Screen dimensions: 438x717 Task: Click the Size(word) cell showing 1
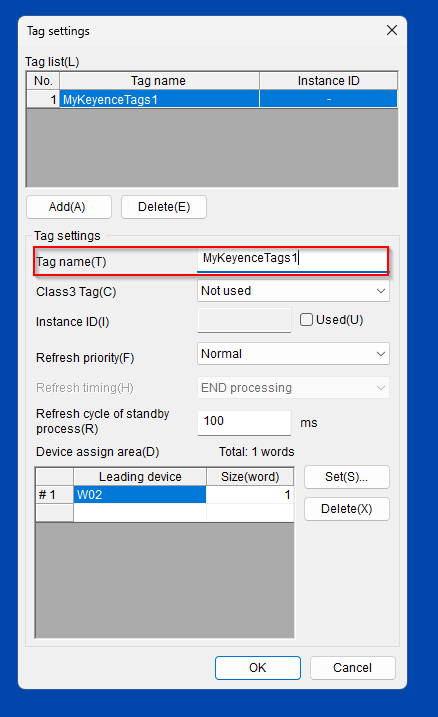click(250, 495)
